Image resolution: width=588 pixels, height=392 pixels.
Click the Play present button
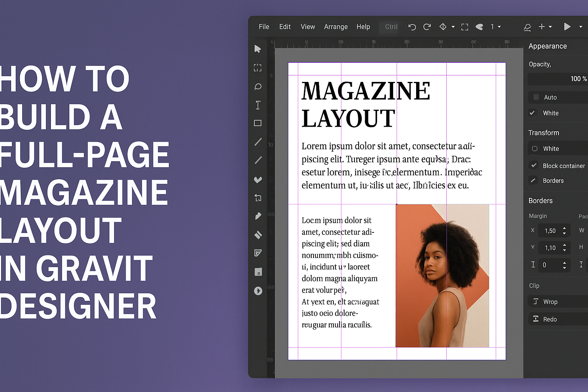pyautogui.click(x=567, y=26)
